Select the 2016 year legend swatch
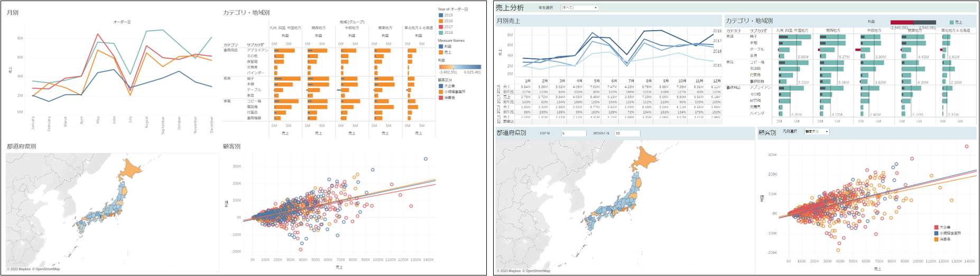The image size is (980, 276). tap(441, 21)
